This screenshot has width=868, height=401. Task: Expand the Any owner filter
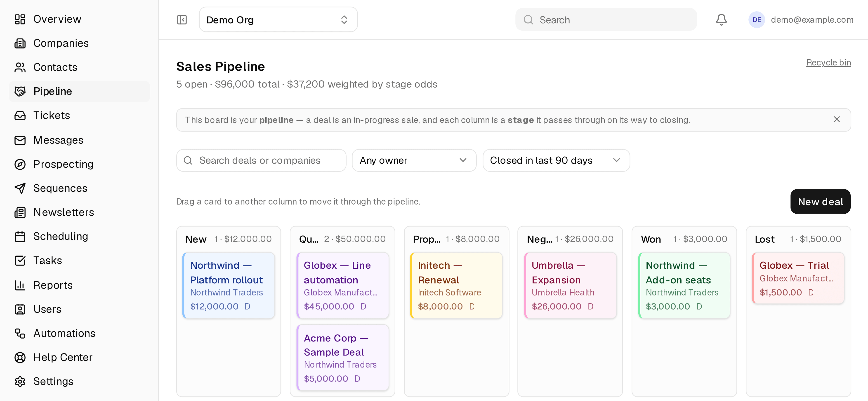pos(414,160)
